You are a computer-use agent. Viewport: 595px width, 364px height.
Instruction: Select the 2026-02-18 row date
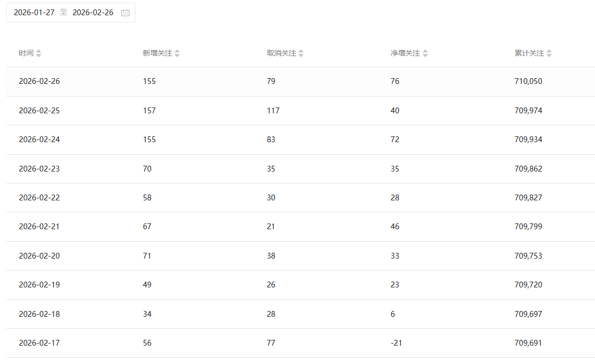[39, 314]
